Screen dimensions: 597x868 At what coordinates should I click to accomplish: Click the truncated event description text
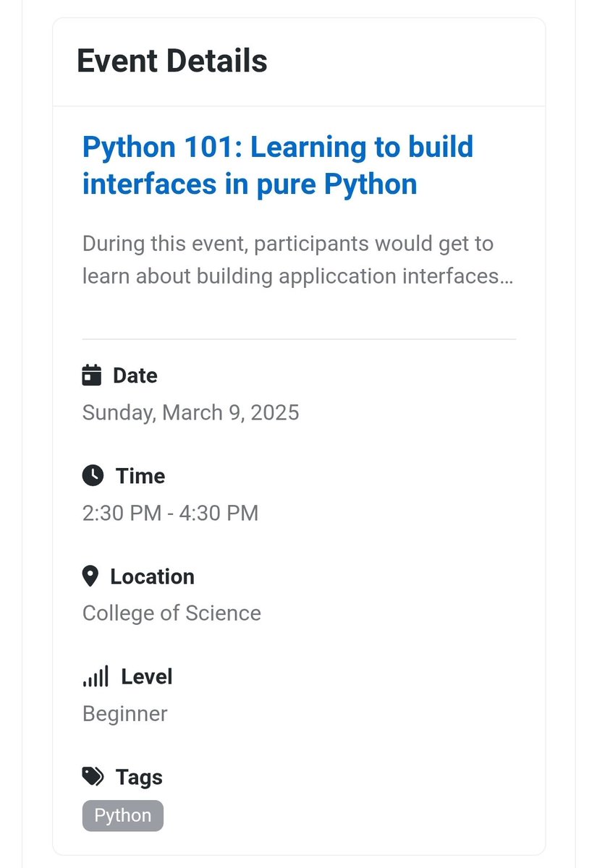(x=298, y=260)
